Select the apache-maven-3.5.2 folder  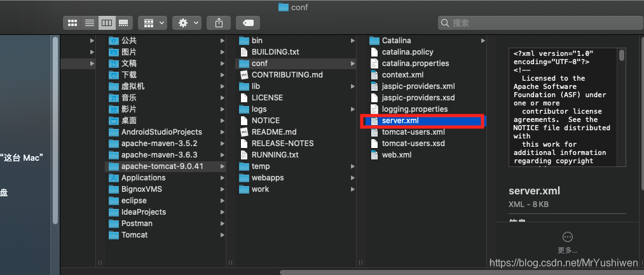[x=165, y=144]
